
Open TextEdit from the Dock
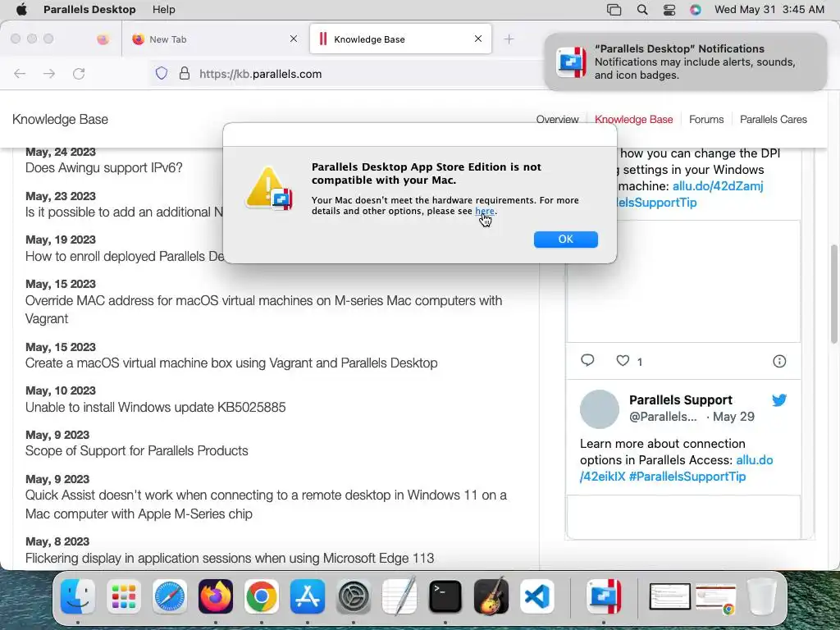click(x=399, y=596)
